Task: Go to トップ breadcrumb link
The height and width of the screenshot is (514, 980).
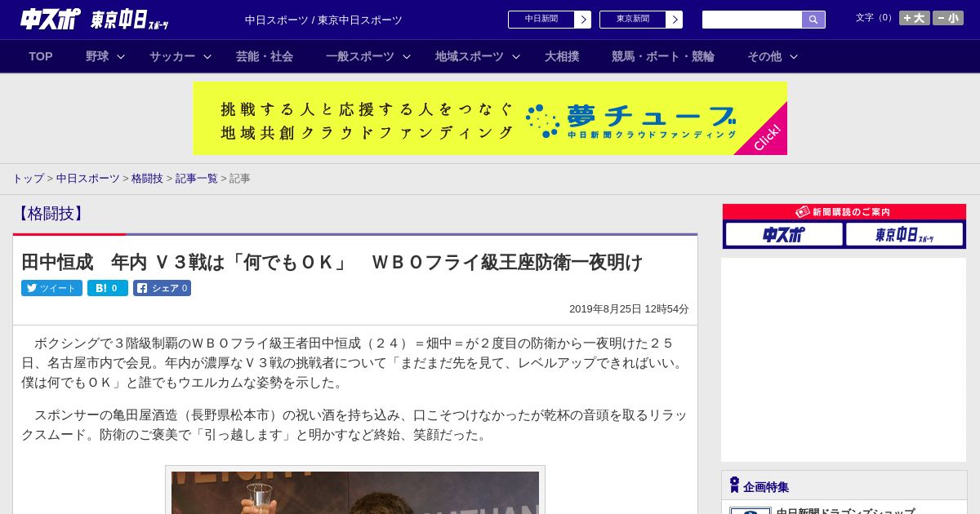Action: [x=28, y=178]
